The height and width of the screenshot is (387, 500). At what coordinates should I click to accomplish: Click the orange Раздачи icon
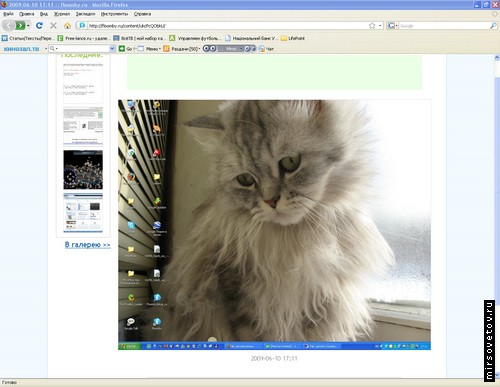(166, 49)
